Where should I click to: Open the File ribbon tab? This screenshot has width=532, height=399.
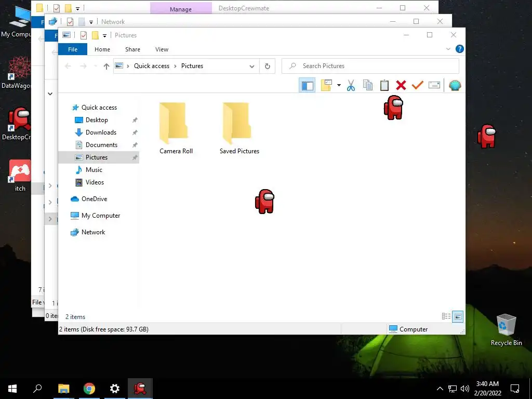click(x=73, y=49)
